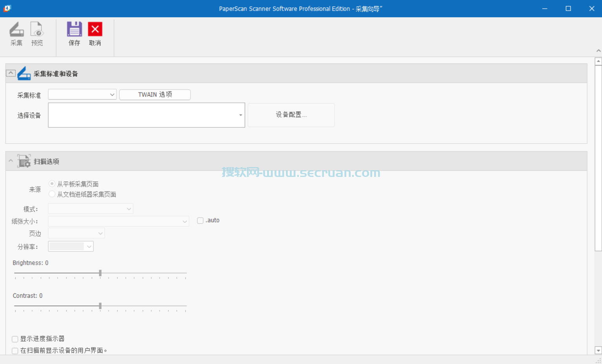Viewport: 602px width, 364px height.
Task: Click the 取消 (cancel) red X icon
Action: click(95, 29)
